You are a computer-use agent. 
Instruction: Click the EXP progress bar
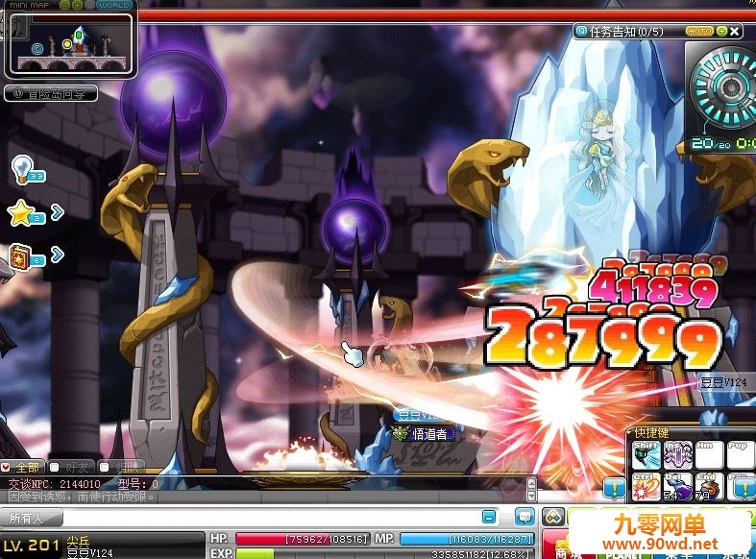coord(385,553)
